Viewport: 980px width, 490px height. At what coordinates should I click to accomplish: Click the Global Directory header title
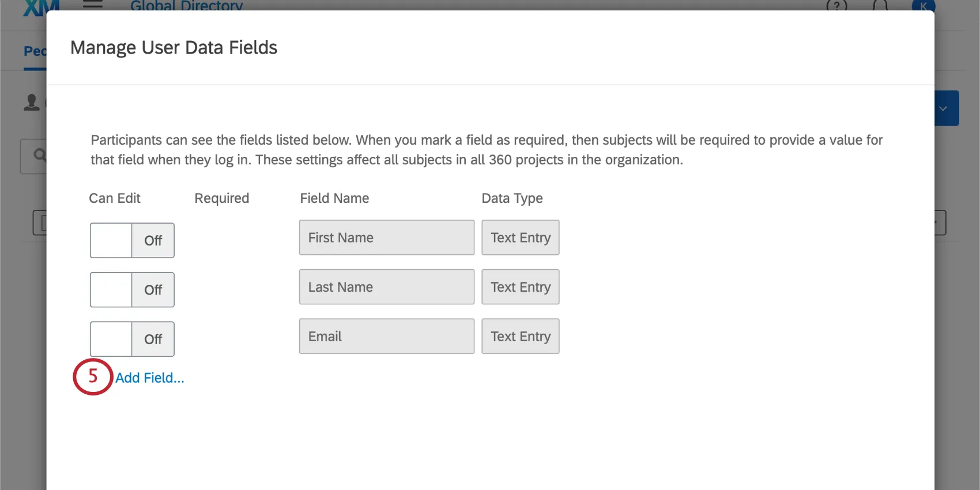[186, 6]
